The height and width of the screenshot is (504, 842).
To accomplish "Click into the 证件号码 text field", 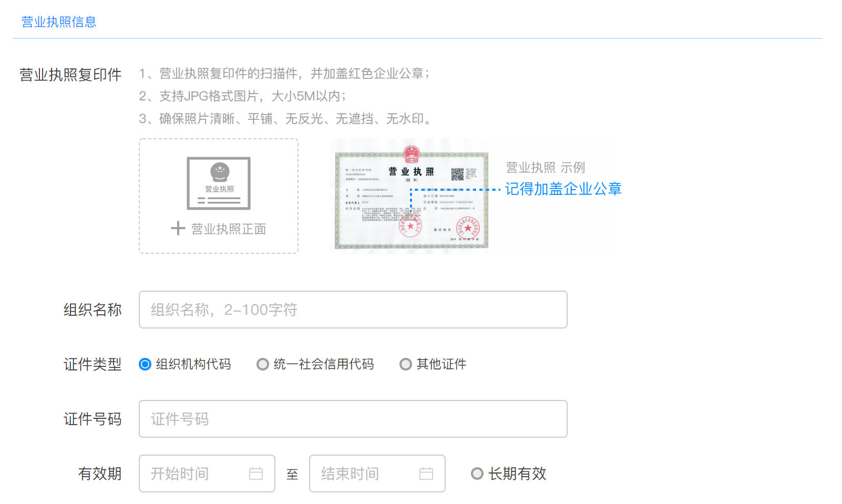I will coord(353,419).
